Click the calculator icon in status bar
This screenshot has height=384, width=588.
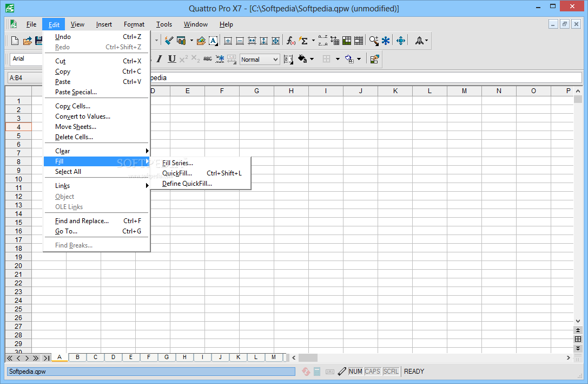(x=317, y=372)
